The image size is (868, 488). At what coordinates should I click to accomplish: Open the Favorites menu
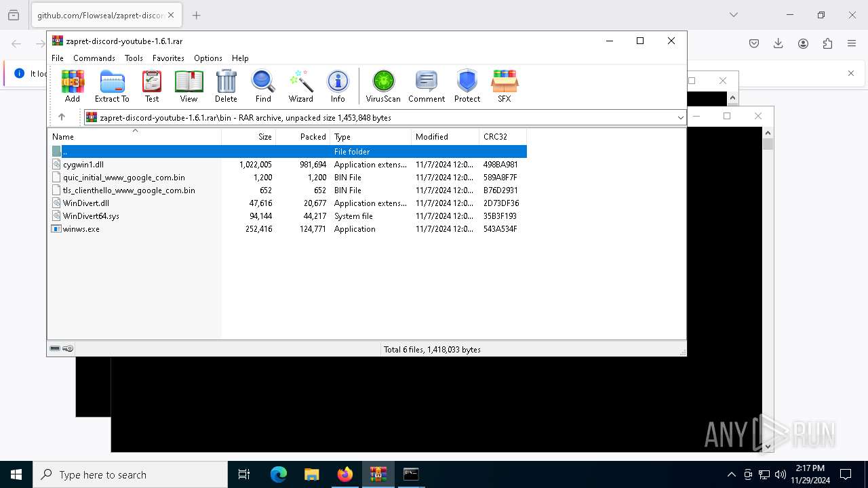coord(168,58)
